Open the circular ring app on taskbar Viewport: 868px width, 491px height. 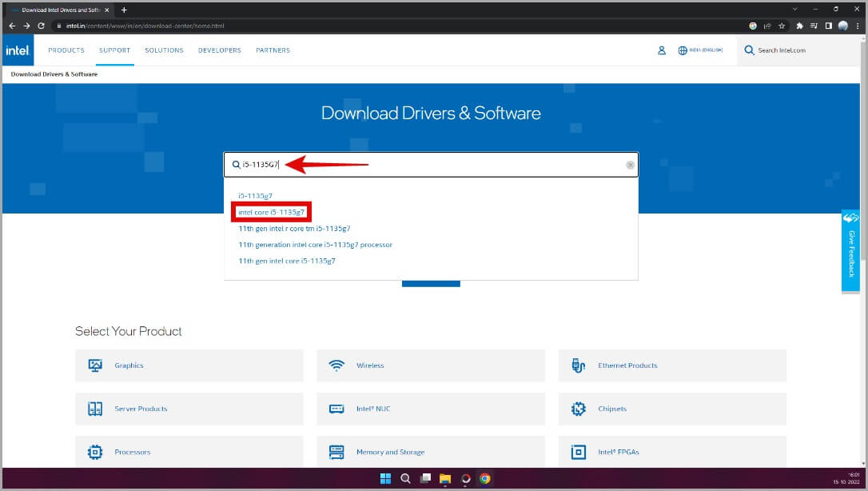pyautogui.click(x=465, y=479)
